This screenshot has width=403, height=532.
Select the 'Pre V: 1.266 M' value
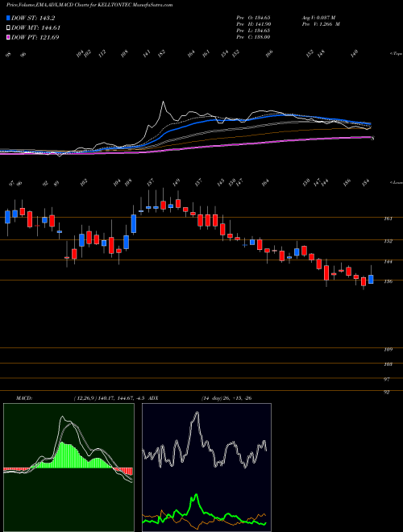[x=321, y=24]
